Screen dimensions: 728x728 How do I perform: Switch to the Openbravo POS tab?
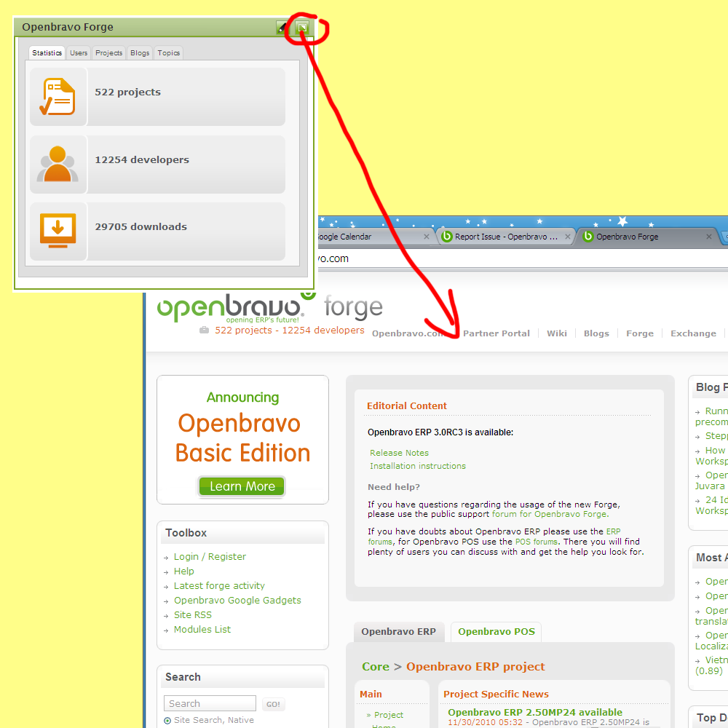click(x=496, y=632)
